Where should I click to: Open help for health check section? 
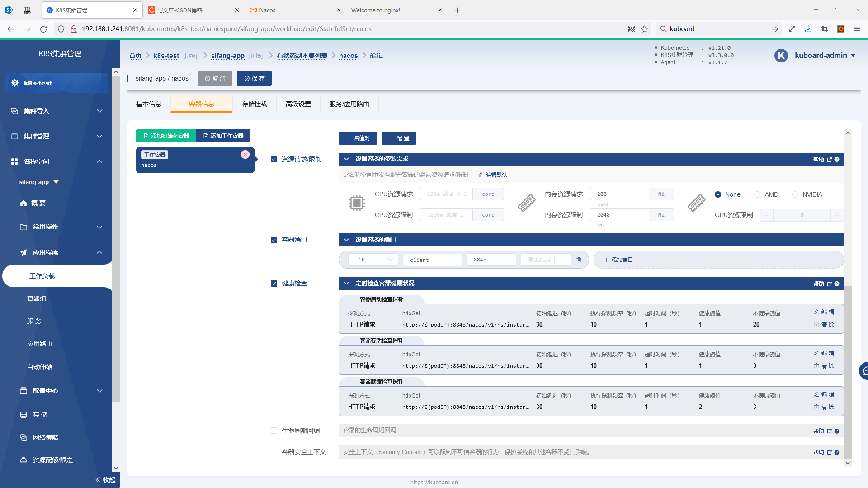(x=826, y=284)
